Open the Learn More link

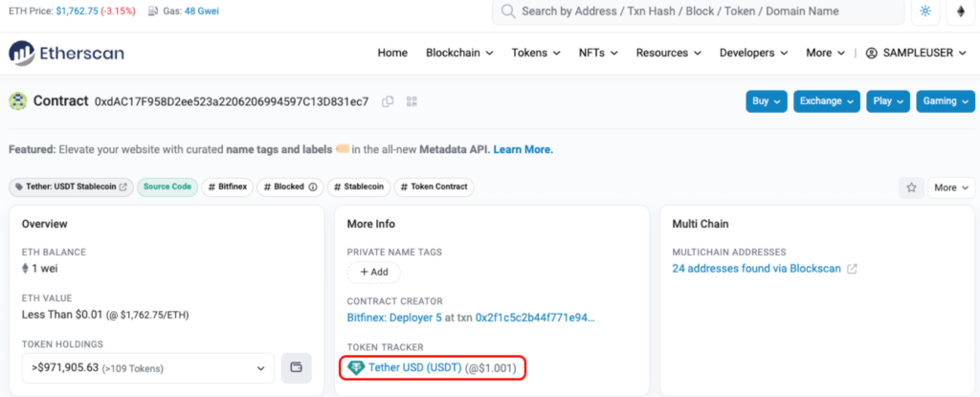click(523, 149)
